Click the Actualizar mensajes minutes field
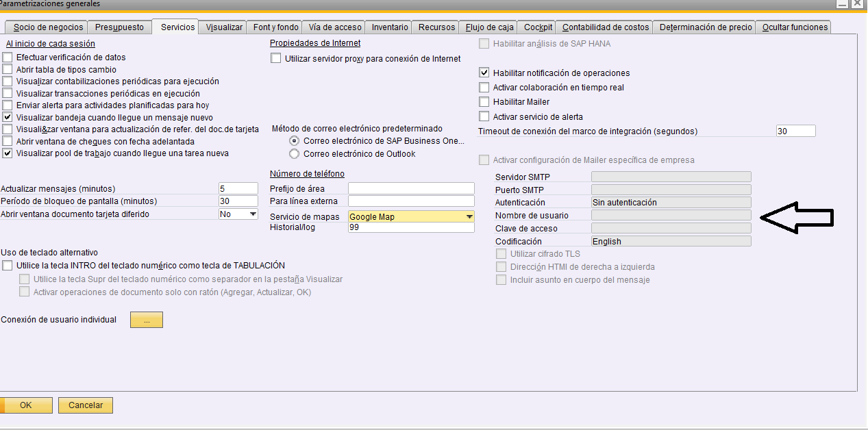This screenshot has height=430, width=868. (x=238, y=188)
